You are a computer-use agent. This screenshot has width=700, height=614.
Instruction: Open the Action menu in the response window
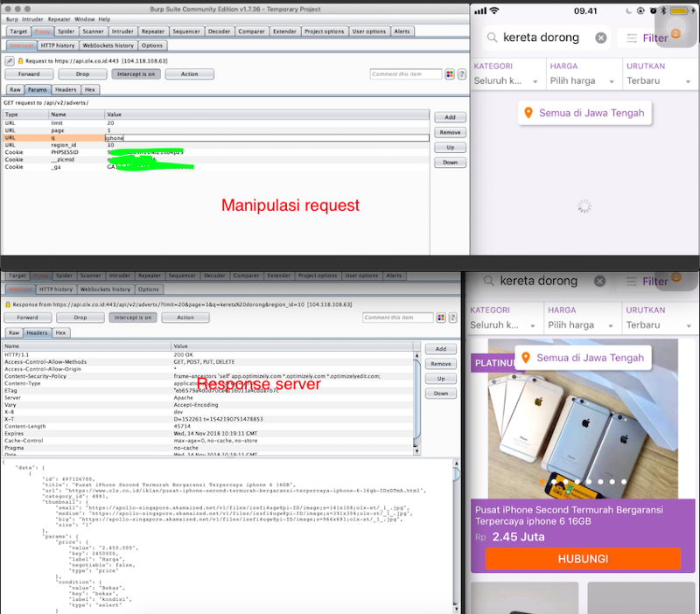click(x=185, y=317)
